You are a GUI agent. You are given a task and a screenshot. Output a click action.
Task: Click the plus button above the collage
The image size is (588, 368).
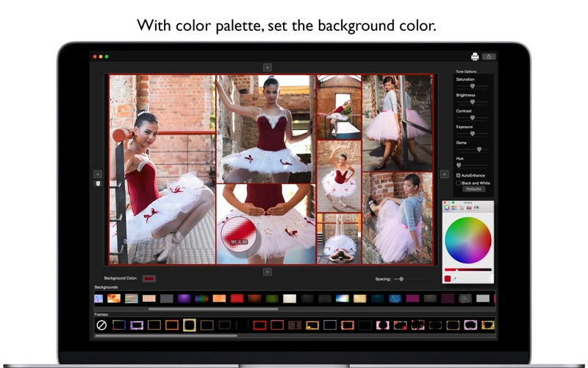pyautogui.click(x=267, y=67)
